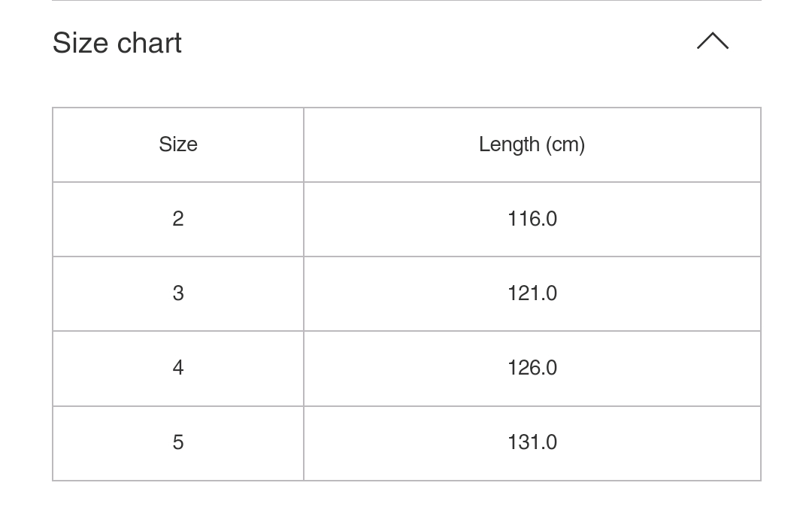The height and width of the screenshot is (507, 812).
Task: Click the size 4 cell
Action: click(x=178, y=368)
